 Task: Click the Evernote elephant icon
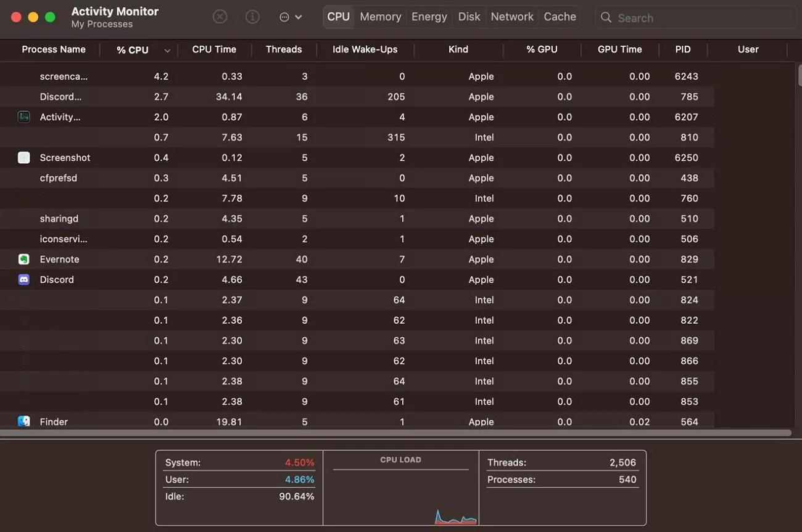tap(24, 260)
